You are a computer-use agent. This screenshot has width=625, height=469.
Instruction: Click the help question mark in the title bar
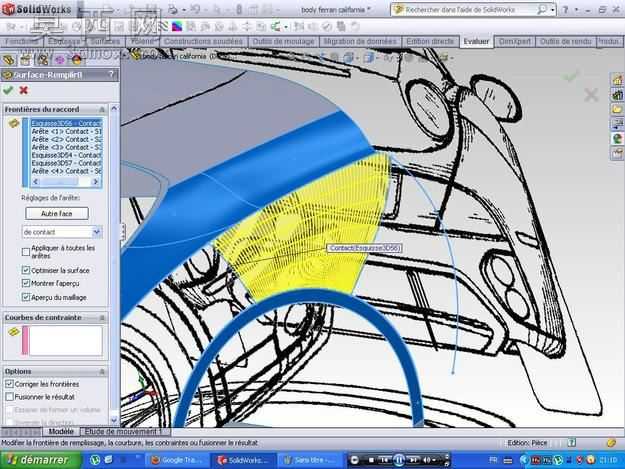click(x=565, y=10)
